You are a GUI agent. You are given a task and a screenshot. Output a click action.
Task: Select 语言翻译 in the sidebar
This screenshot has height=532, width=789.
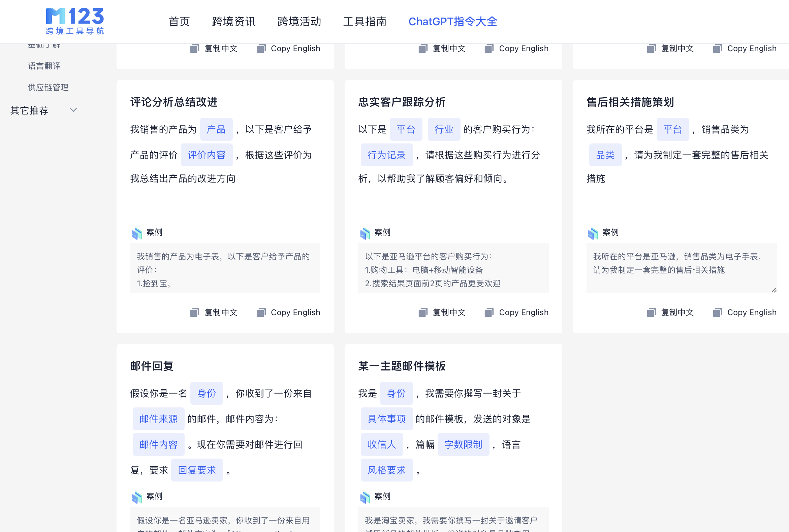click(44, 65)
